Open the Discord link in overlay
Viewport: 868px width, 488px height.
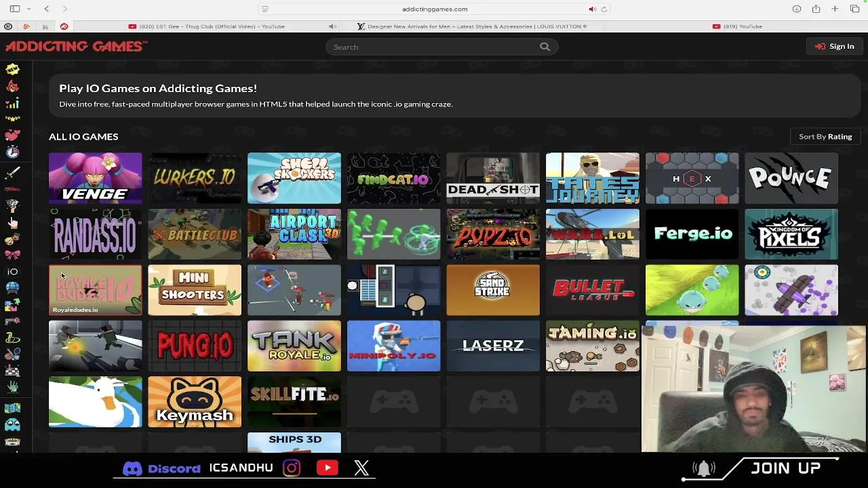161,468
